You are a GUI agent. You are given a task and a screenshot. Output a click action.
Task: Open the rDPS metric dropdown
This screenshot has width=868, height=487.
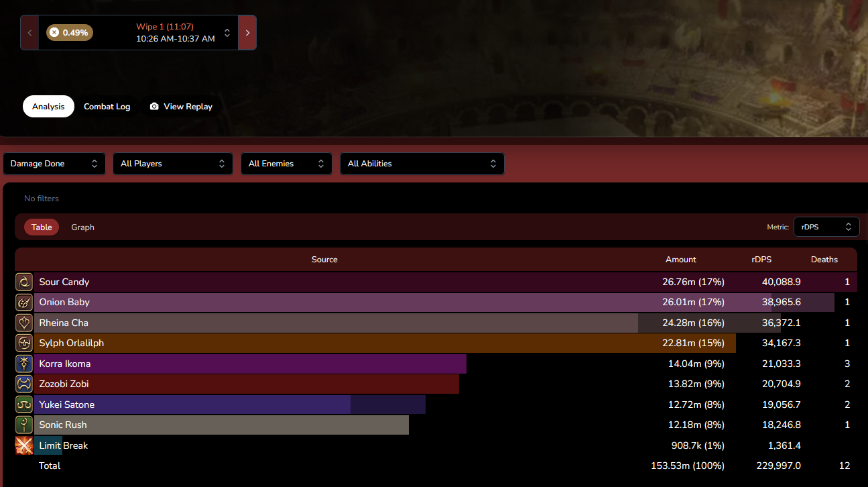826,227
